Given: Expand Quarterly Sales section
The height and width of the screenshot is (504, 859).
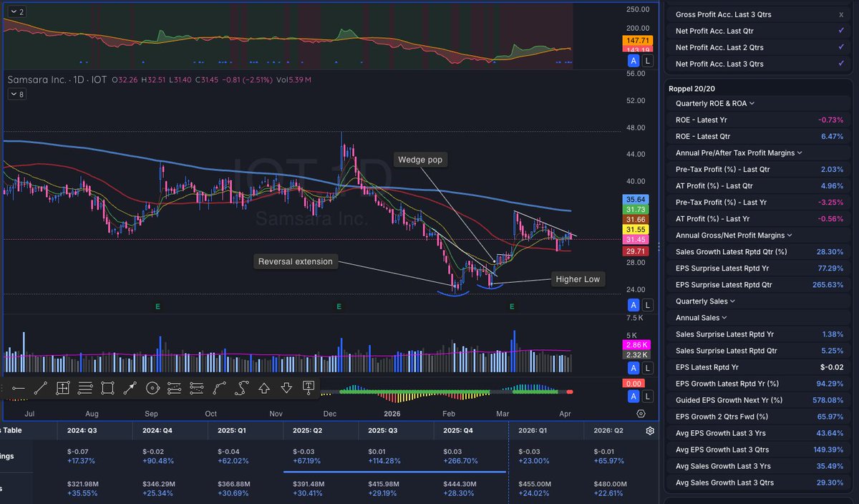Looking at the screenshot, I should (705, 301).
